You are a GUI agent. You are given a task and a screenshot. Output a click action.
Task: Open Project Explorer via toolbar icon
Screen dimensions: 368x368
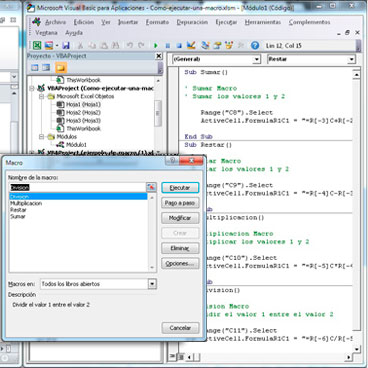(x=205, y=45)
